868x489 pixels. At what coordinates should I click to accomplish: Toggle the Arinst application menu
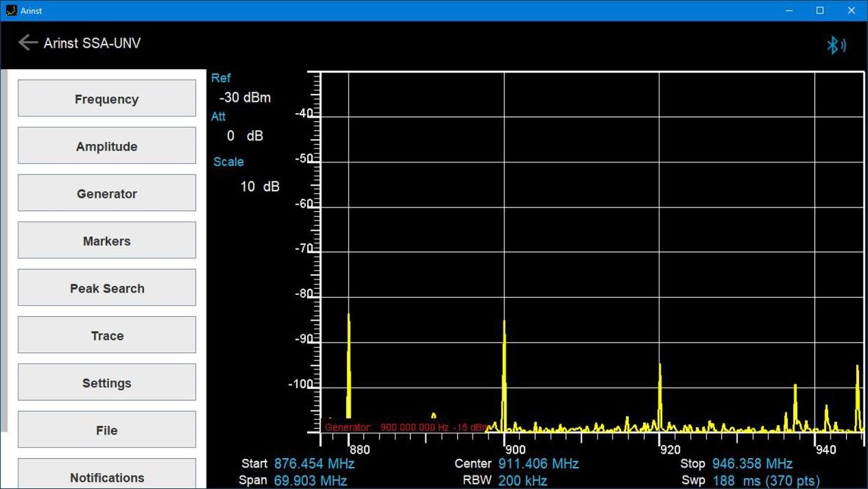click(x=27, y=42)
